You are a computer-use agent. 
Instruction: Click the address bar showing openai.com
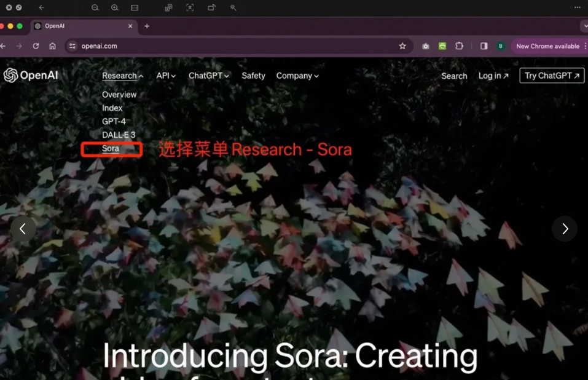coord(238,46)
